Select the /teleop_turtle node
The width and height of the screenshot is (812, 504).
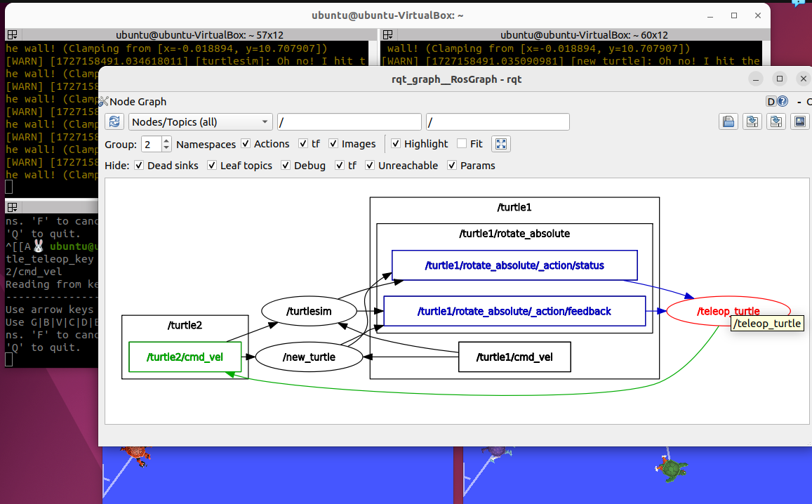728,311
